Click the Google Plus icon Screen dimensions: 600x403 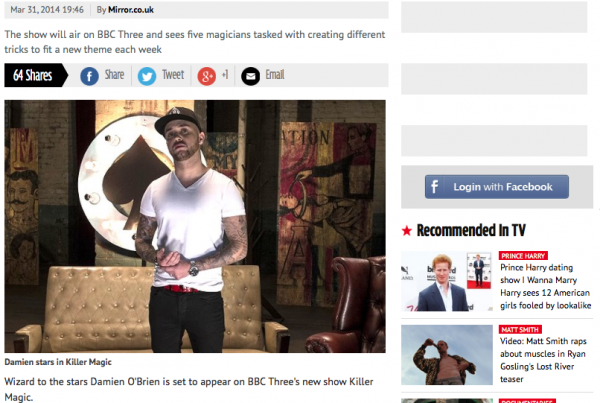[x=207, y=77]
